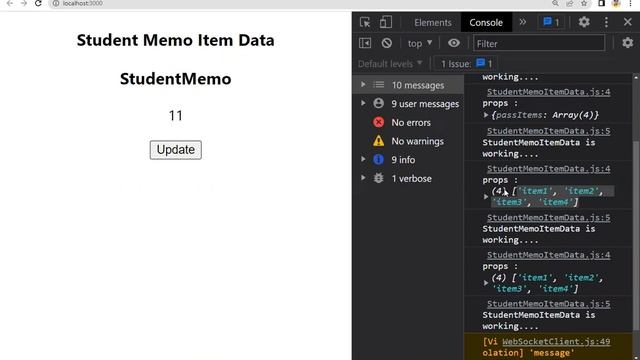
Task: Select the No warnings filter
Action: (417, 141)
